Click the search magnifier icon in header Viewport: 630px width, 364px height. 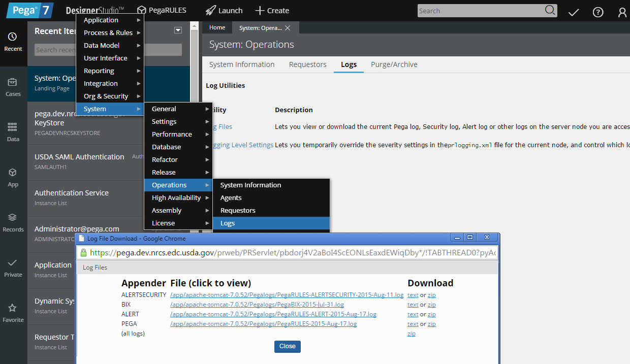click(x=550, y=11)
